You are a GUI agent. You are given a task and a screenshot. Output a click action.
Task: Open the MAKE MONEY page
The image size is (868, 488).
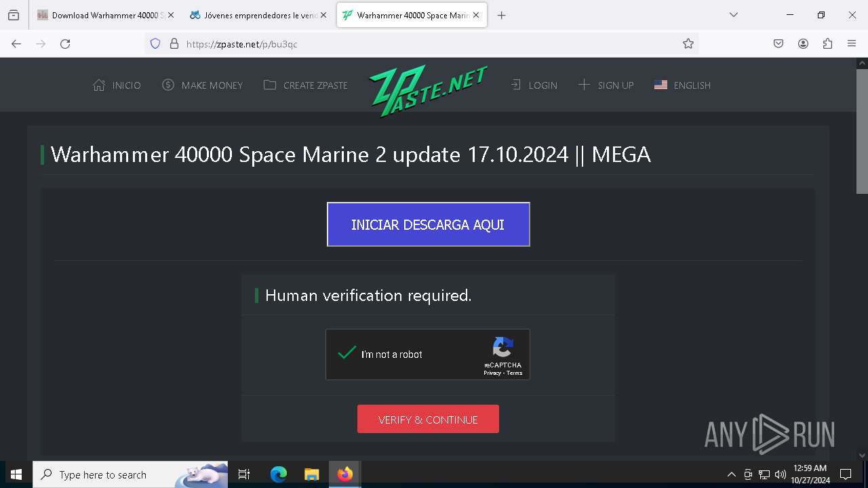click(202, 85)
